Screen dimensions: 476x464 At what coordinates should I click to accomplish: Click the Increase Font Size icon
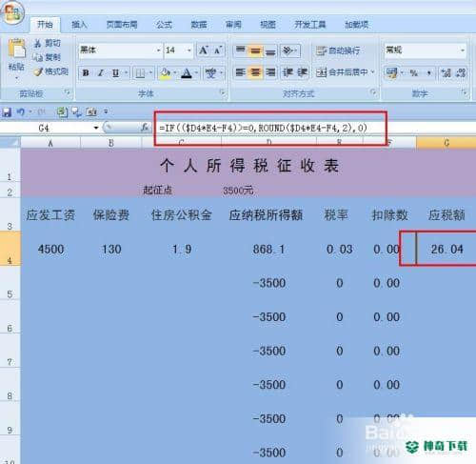click(x=203, y=50)
